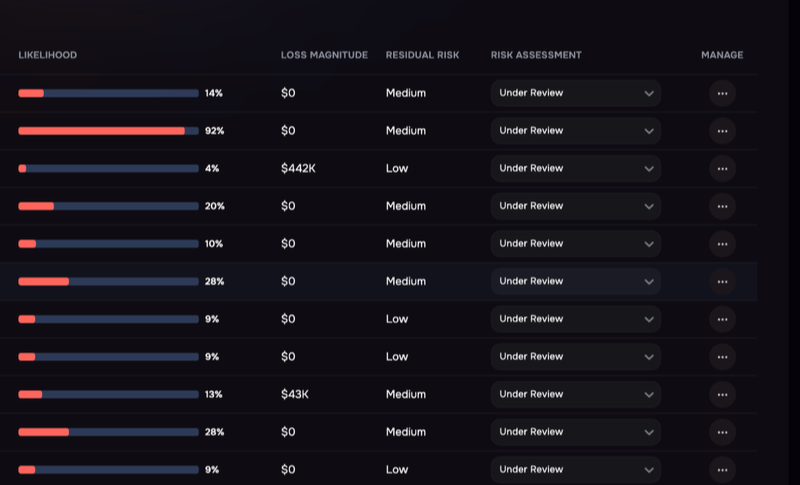Image resolution: width=800 pixels, height=485 pixels.
Task: Expand Under Review dropdown in the $442K row
Action: coord(576,169)
